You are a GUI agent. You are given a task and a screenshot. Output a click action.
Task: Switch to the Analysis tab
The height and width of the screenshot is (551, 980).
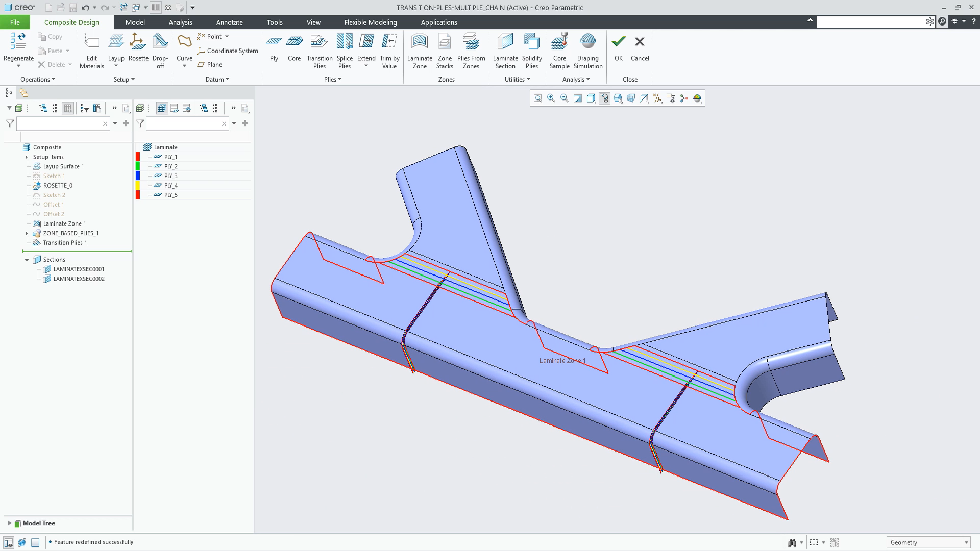(x=180, y=22)
